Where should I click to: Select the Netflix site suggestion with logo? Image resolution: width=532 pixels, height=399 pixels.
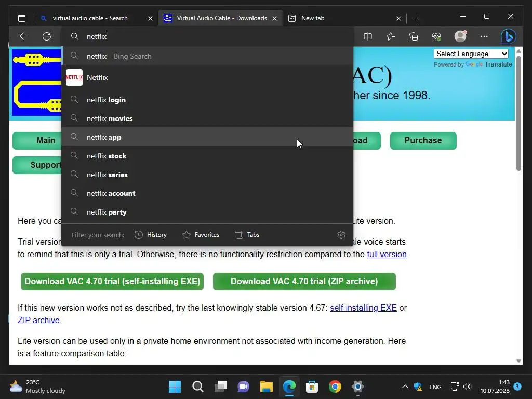[207, 78]
